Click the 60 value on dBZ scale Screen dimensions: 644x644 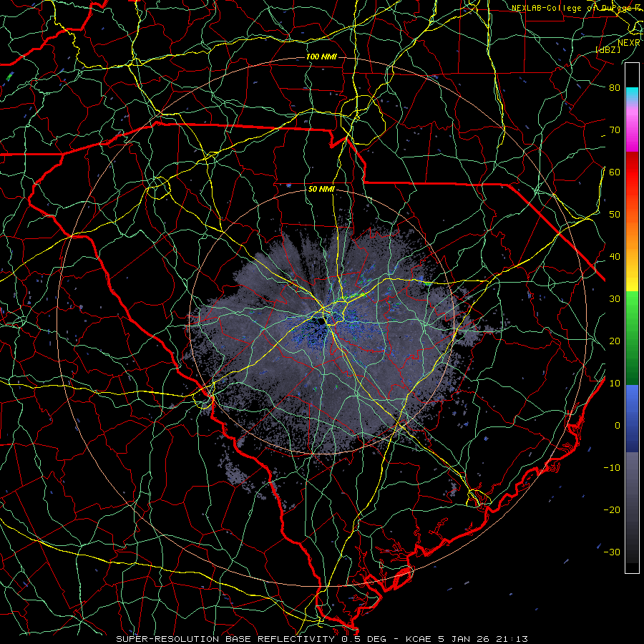pos(615,172)
